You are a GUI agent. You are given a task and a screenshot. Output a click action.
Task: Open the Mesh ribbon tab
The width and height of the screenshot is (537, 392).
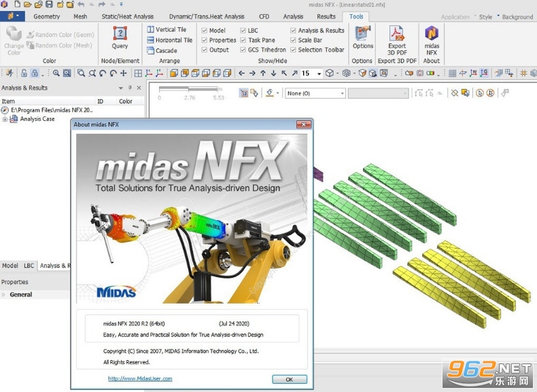click(x=80, y=16)
